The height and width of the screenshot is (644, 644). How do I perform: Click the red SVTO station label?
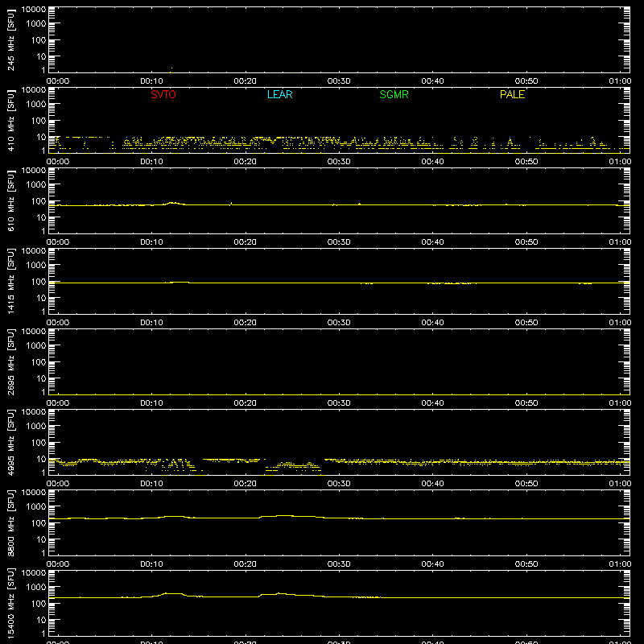163,94
